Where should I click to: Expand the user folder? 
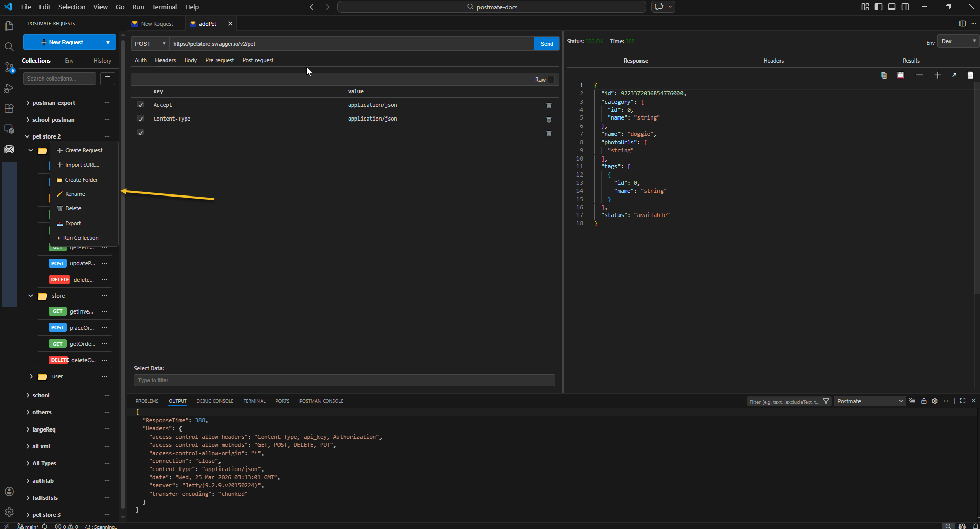click(x=31, y=376)
